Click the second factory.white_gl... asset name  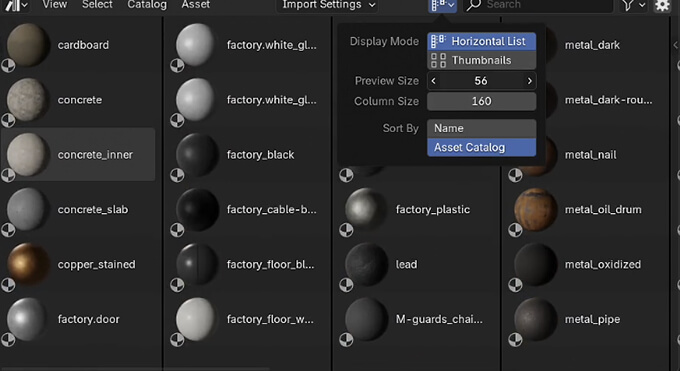tap(271, 100)
